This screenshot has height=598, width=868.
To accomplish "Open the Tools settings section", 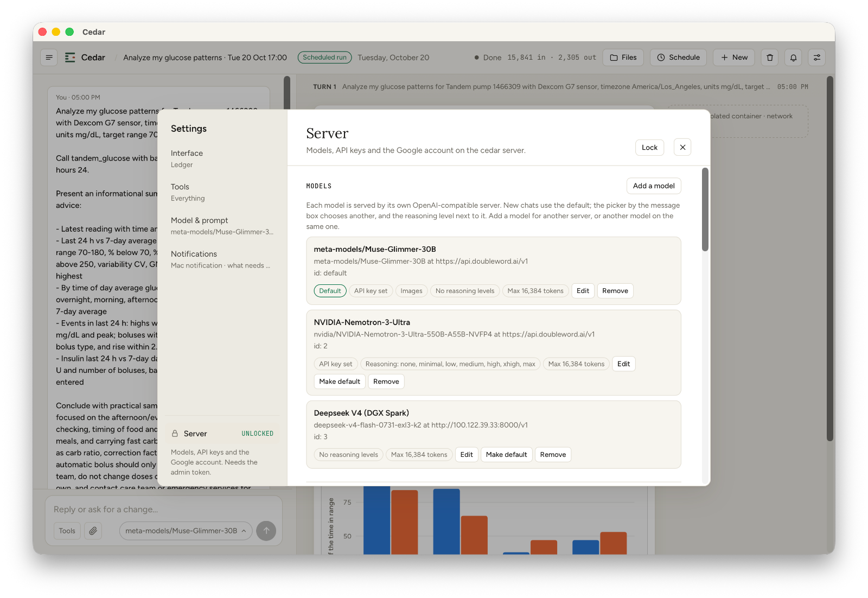I will 222,192.
